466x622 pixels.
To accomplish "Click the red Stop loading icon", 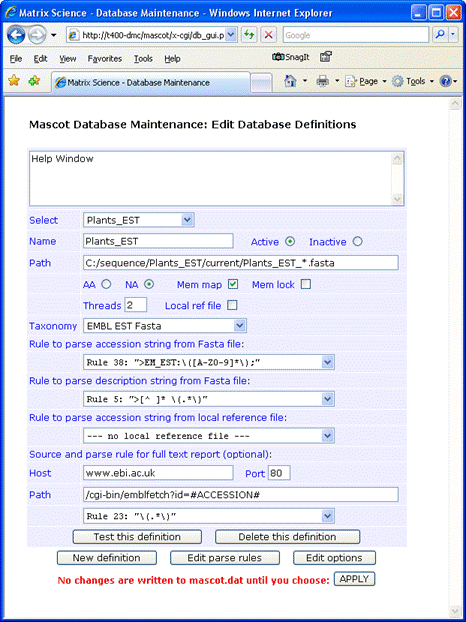I will pyautogui.click(x=268, y=35).
